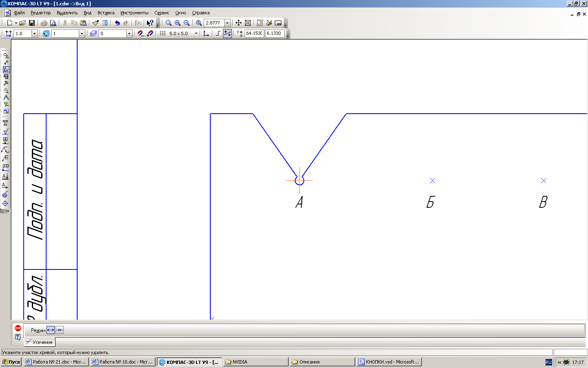Create a new document
The width and height of the screenshot is (588, 368).
[9, 23]
